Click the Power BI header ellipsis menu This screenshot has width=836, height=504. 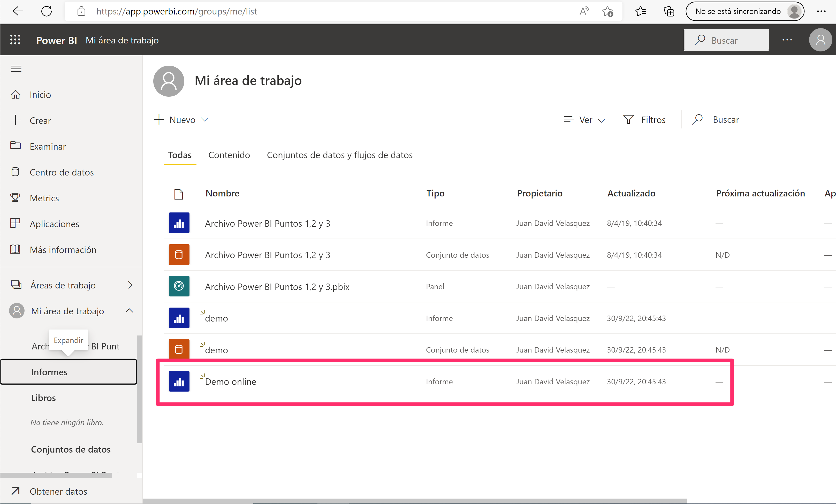pyautogui.click(x=787, y=40)
